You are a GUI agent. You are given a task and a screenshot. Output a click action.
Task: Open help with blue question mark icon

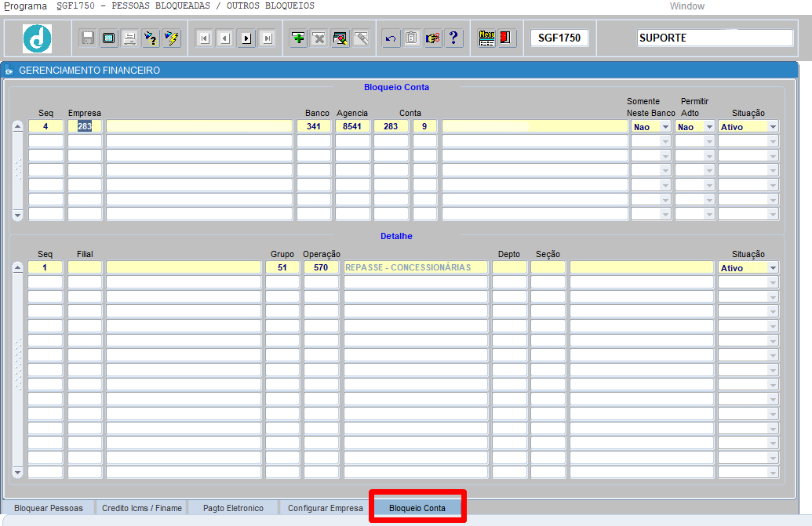coord(454,38)
